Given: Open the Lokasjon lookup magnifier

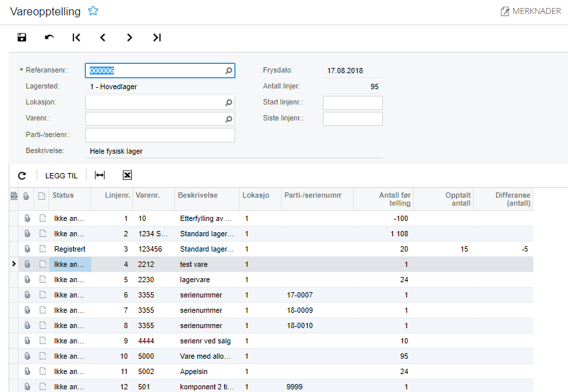Looking at the screenshot, I should click(228, 102).
